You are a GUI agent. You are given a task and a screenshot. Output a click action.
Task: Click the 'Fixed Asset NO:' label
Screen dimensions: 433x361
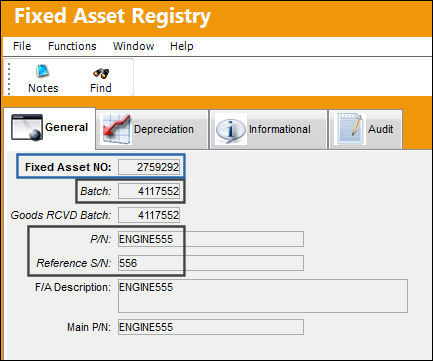(68, 167)
